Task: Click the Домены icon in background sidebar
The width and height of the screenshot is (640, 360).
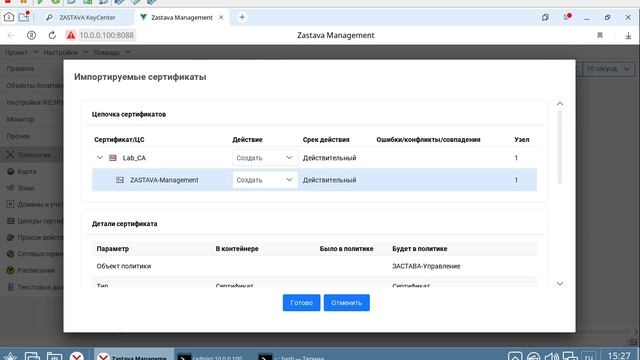Action: coord(11,204)
